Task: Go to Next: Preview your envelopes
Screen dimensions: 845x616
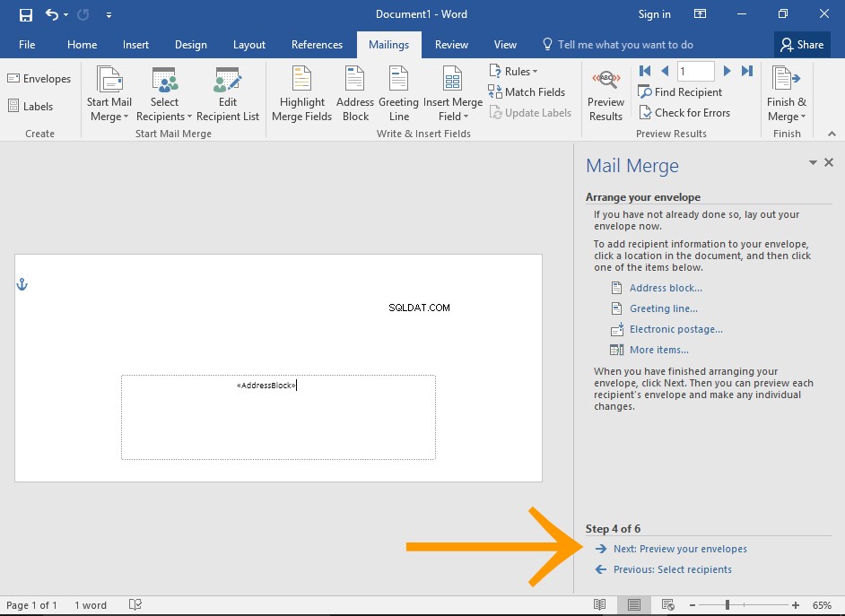Action: 680,549
